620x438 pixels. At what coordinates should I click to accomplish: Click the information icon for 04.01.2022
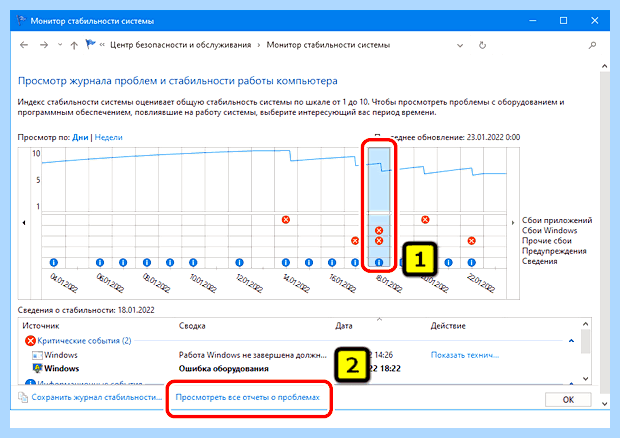tap(54, 262)
